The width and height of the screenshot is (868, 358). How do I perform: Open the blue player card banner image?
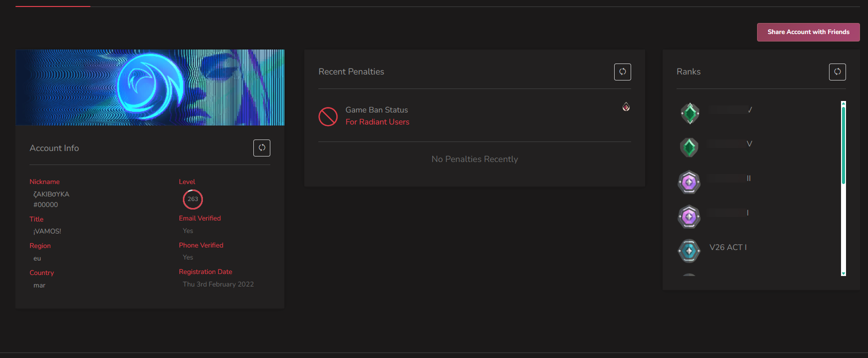click(150, 87)
